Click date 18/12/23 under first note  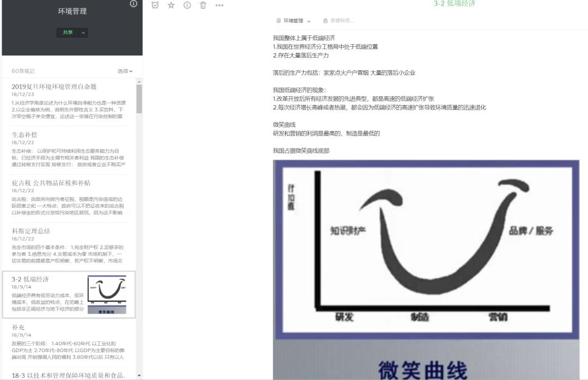(x=23, y=94)
